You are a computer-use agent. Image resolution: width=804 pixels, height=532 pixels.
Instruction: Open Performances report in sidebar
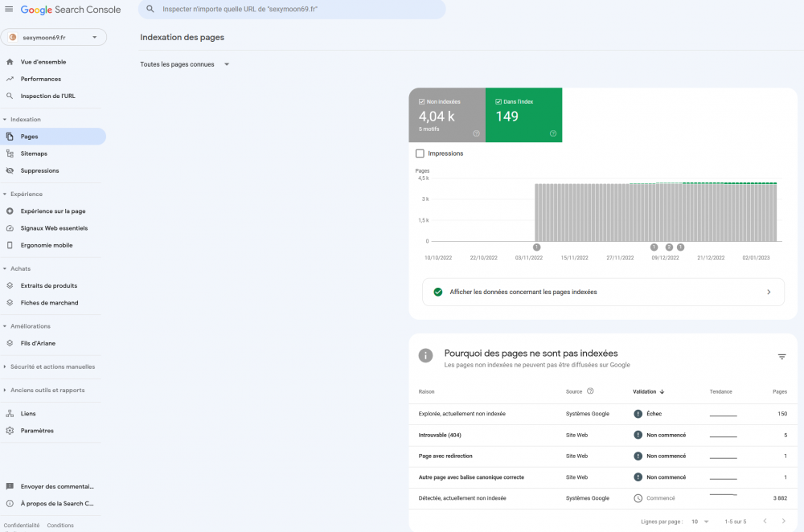(40, 79)
